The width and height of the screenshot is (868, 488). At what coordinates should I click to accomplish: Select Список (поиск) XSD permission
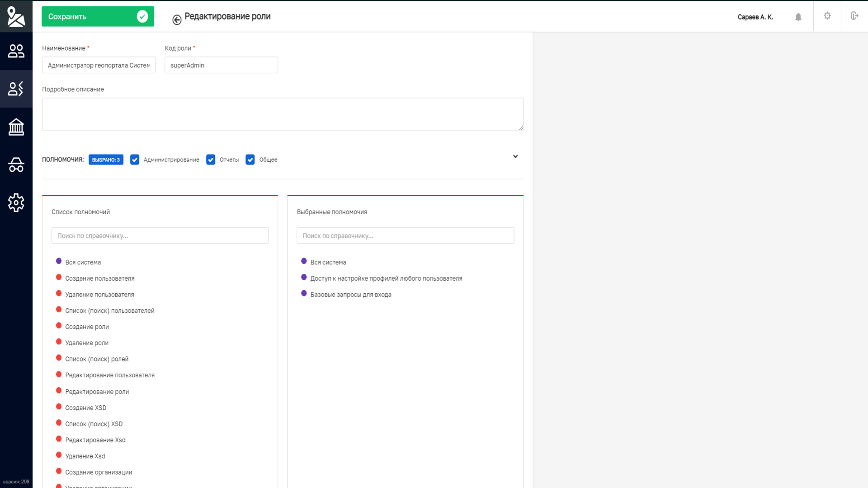(x=94, y=424)
